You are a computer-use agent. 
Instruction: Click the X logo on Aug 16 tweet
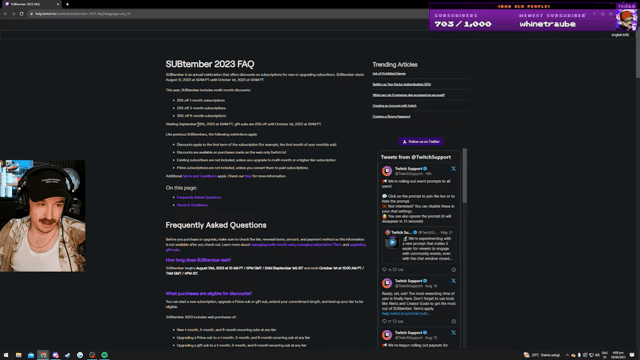coord(453,281)
